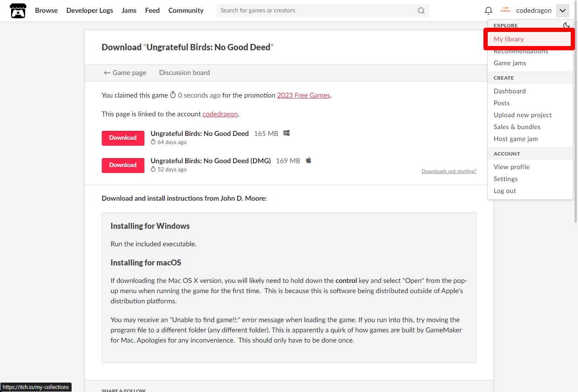Collapse the account dropdown arrow

[563, 11]
